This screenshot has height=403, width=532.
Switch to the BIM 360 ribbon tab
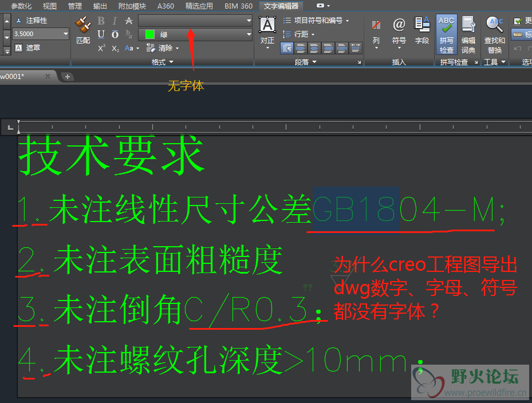pyautogui.click(x=238, y=6)
